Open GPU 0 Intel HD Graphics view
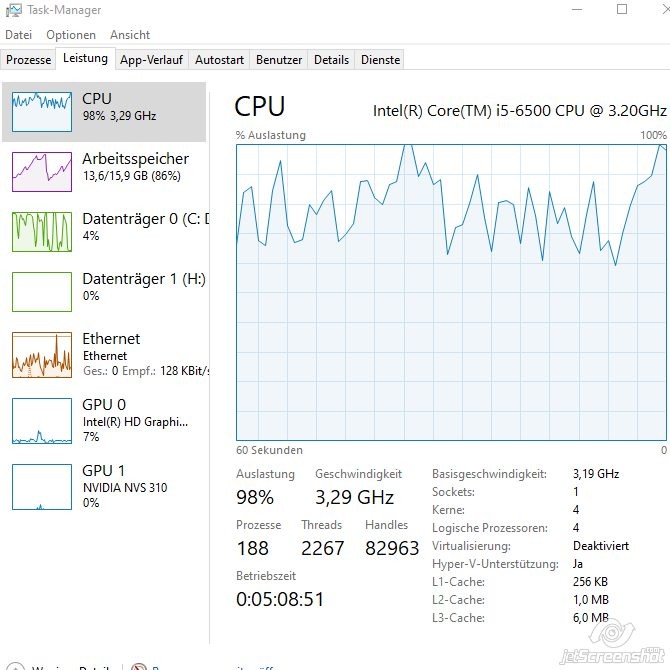The image size is (670, 670). (42, 420)
